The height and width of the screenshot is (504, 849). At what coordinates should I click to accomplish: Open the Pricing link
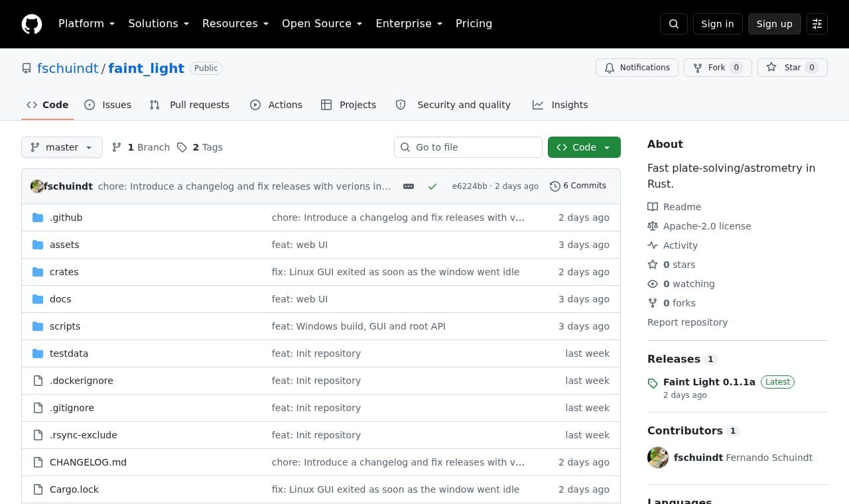[474, 24]
